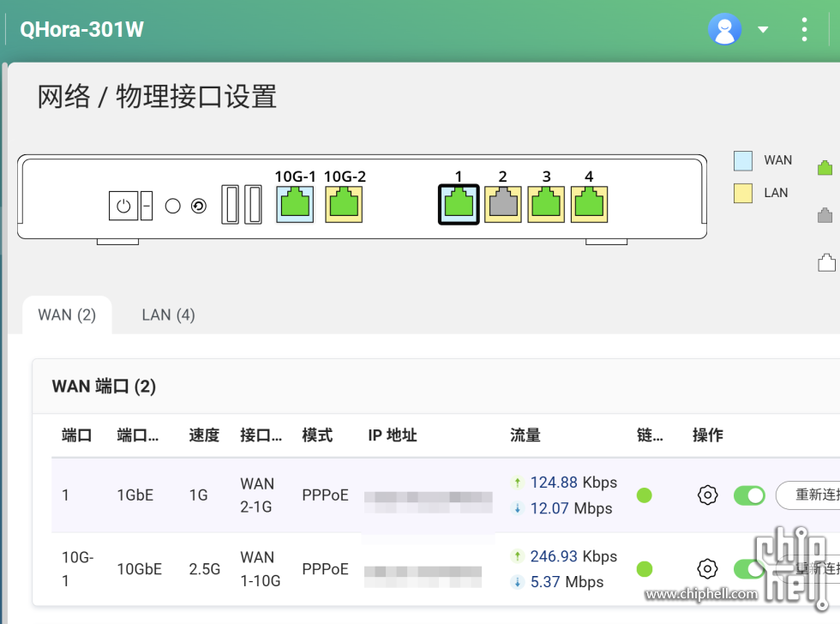This screenshot has height=624, width=840.
Task: Open the user account avatar menu
Action: point(724,29)
